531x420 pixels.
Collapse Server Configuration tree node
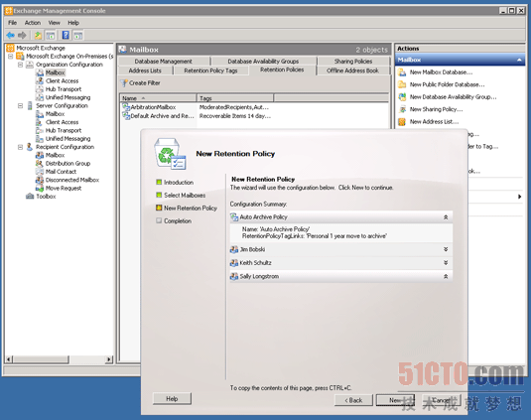click(x=20, y=105)
